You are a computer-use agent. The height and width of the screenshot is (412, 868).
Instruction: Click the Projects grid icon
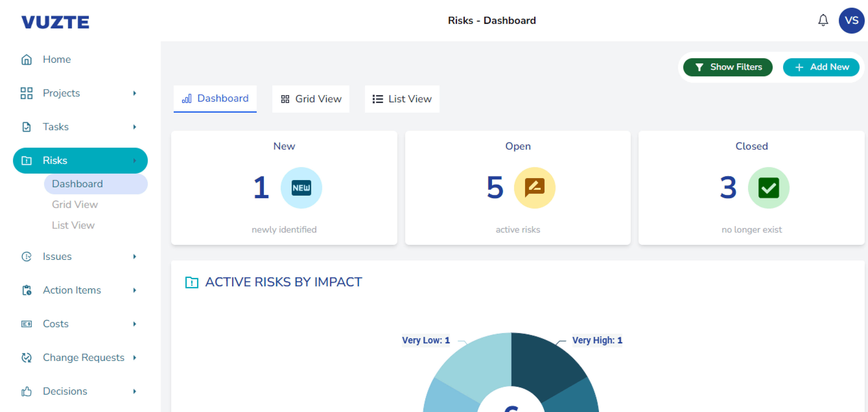pyautogui.click(x=27, y=93)
